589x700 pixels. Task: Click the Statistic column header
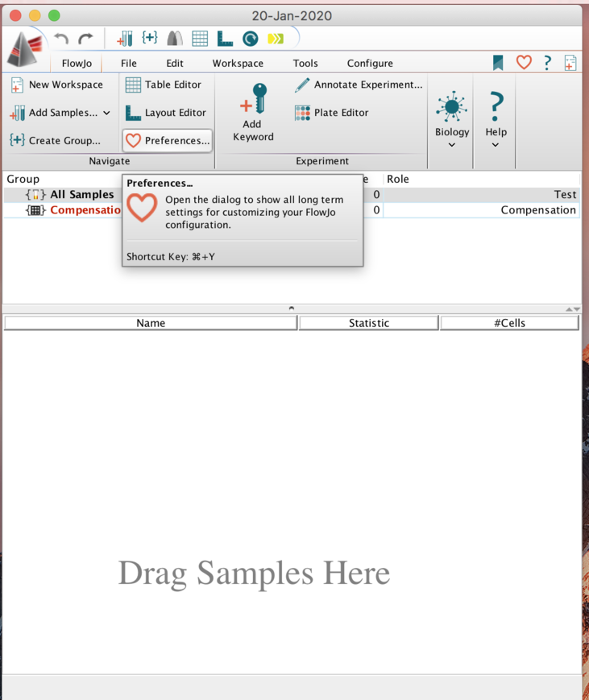369,323
